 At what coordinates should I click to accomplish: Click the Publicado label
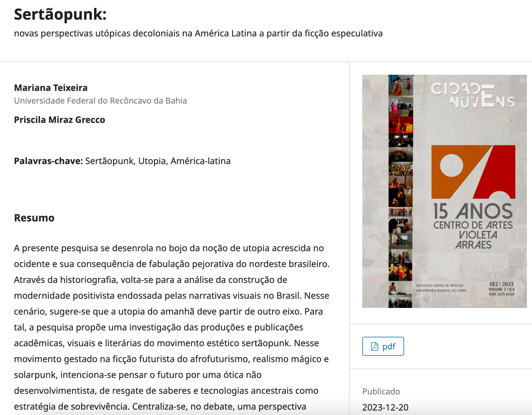point(381,392)
